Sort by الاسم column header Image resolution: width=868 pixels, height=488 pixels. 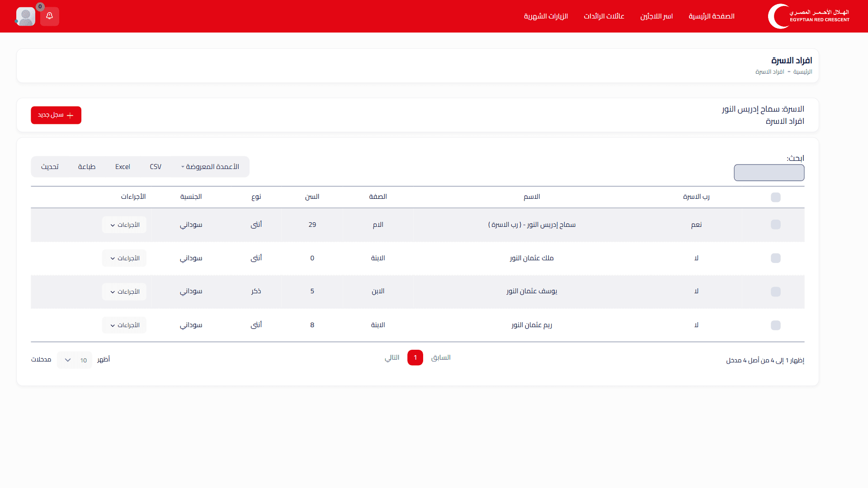(532, 197)
